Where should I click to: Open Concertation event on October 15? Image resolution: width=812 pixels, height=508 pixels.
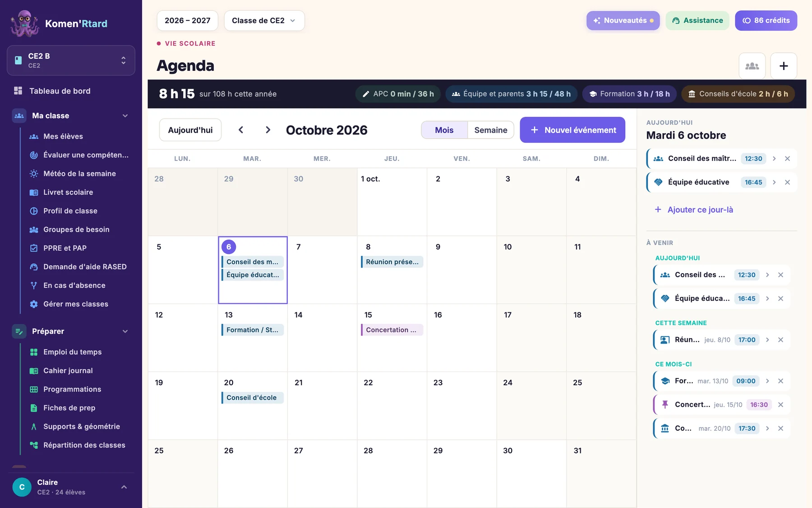point(392,330)
